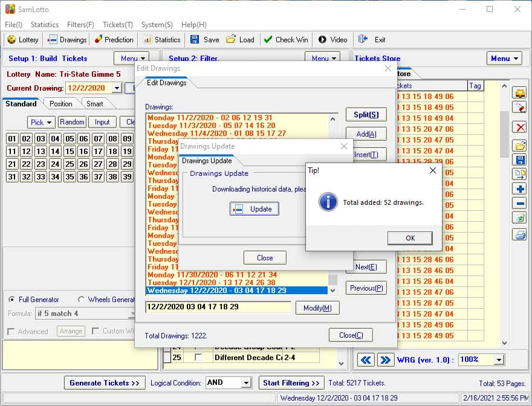
Task: Click the Generate Tickets >> button
Action: pyautogui.click(x=105, y=383)
